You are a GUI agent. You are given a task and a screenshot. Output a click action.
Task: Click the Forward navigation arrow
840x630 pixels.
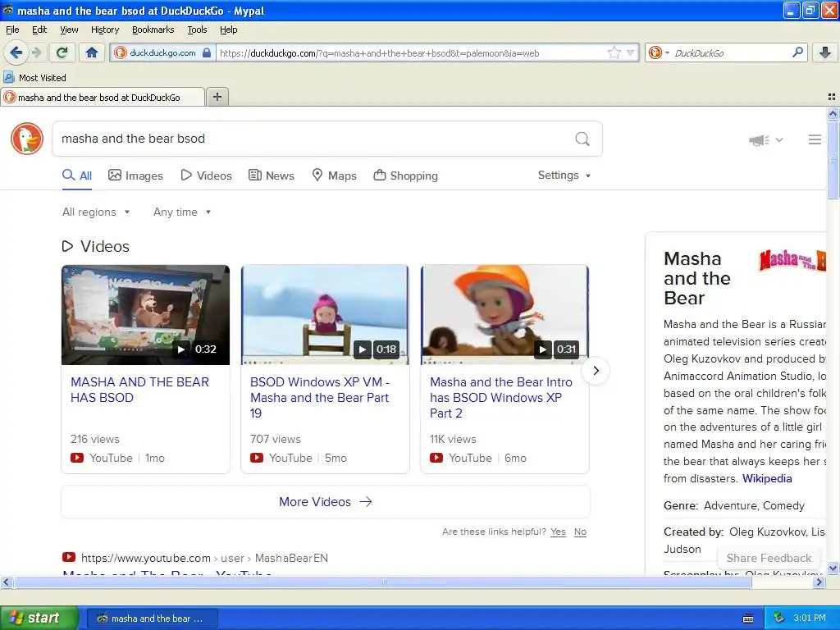point(36,52)
